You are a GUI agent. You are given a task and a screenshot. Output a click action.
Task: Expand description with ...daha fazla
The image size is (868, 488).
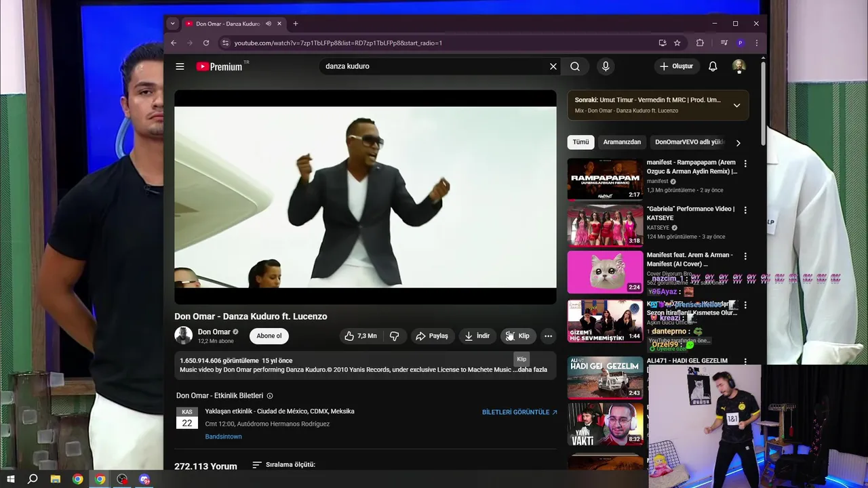pos(532,370)
